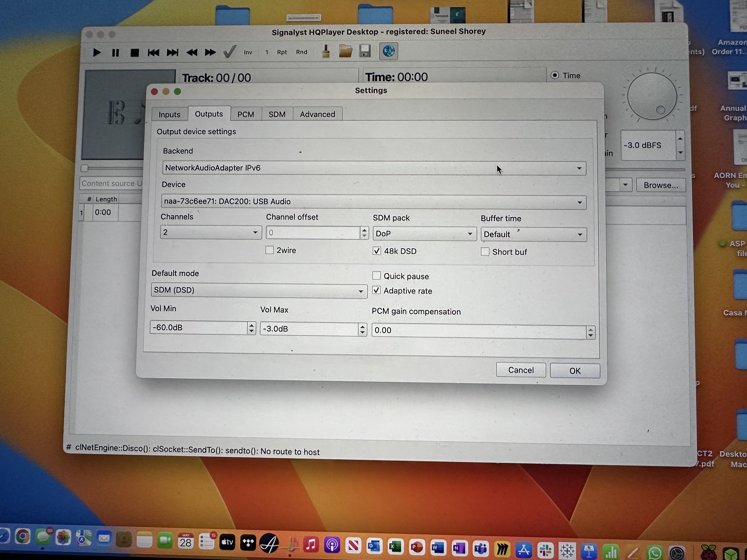Pause playback in HQPlayer toolbar
This screenshot has height=560, width=747.
[x=115, y=53]
